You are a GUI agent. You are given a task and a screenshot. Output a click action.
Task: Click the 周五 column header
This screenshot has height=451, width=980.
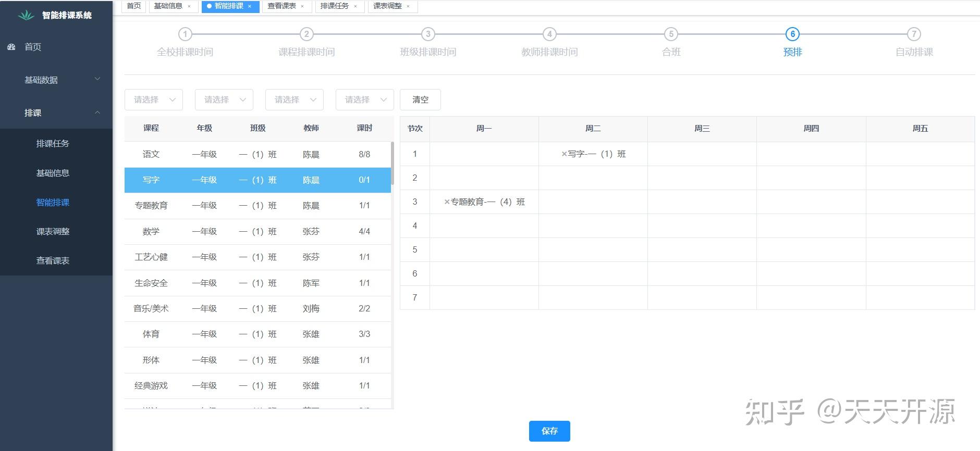920,129
